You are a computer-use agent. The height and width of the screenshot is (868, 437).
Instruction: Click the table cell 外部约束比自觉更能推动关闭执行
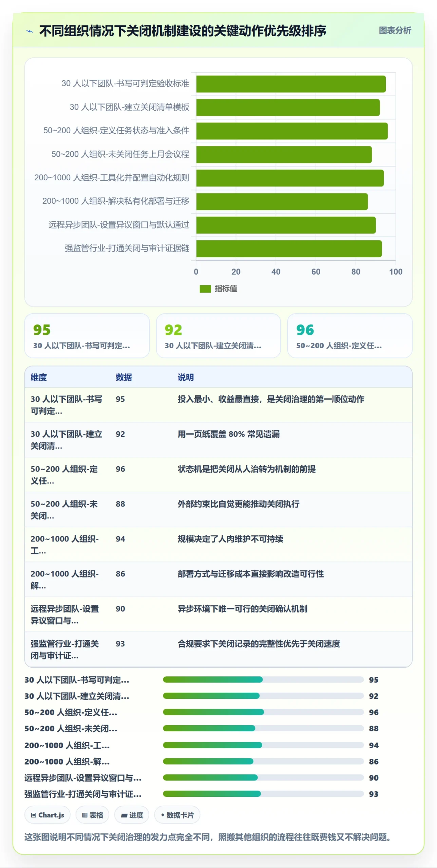(239, 504)
